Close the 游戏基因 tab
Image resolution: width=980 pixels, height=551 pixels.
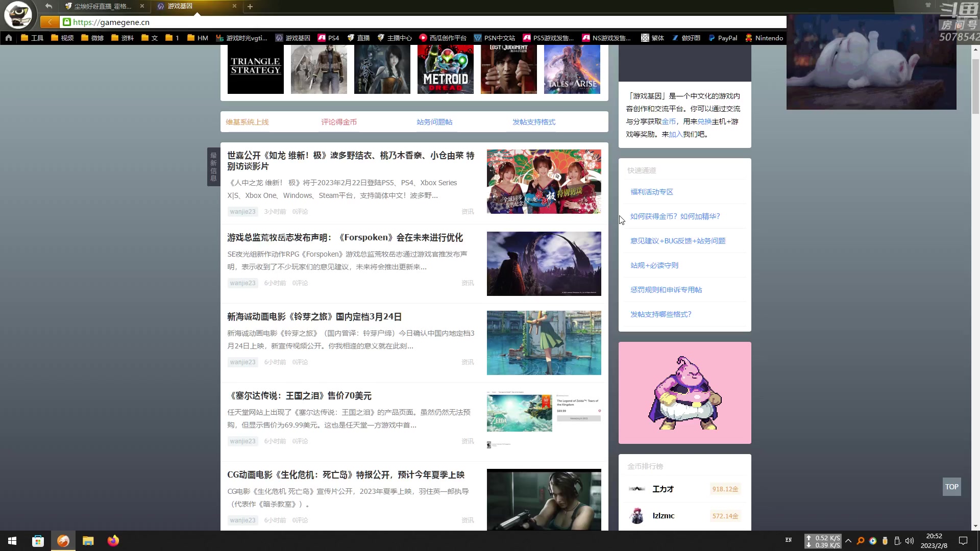pyautogui.click(x=234, y=6)
